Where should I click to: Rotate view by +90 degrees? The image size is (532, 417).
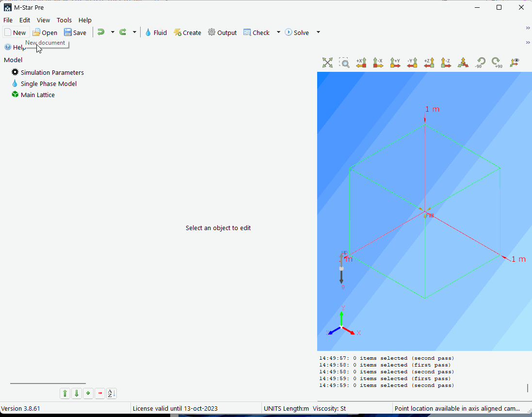(497, 63)
